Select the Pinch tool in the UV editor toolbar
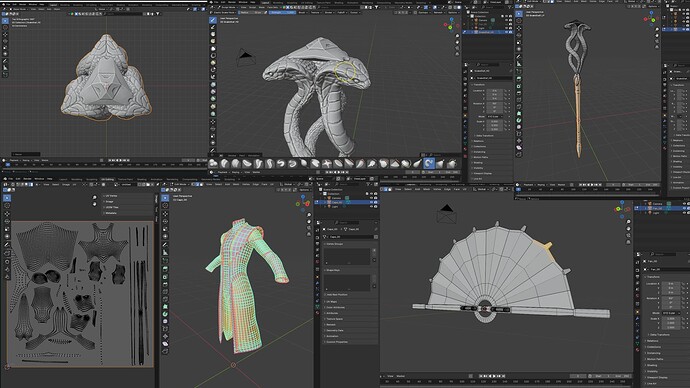 pos(7,277)
